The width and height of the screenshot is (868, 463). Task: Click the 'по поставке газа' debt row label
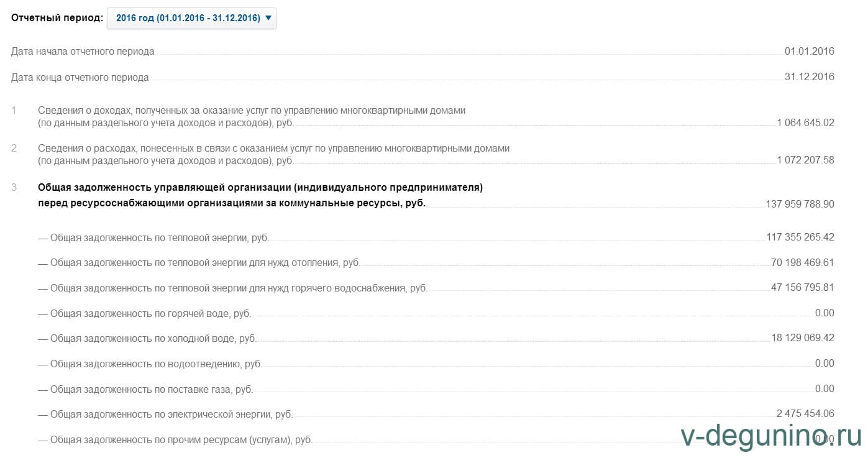(x=145, y=389)
